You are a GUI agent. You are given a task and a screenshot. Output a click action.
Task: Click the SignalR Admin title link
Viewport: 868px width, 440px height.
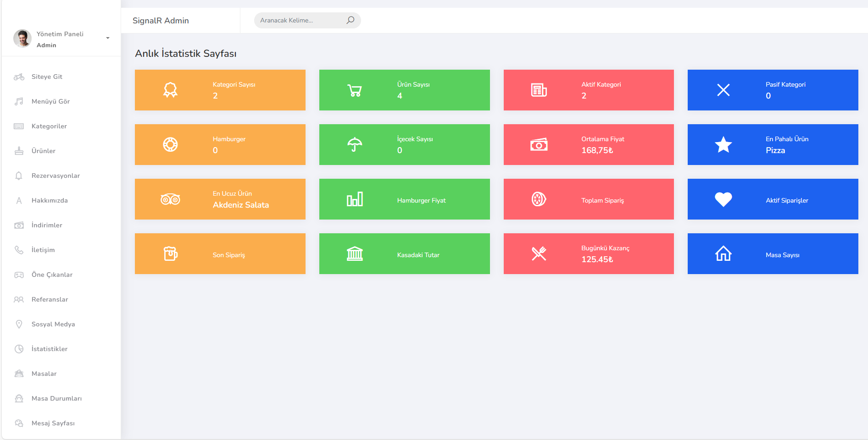[161, 21]
